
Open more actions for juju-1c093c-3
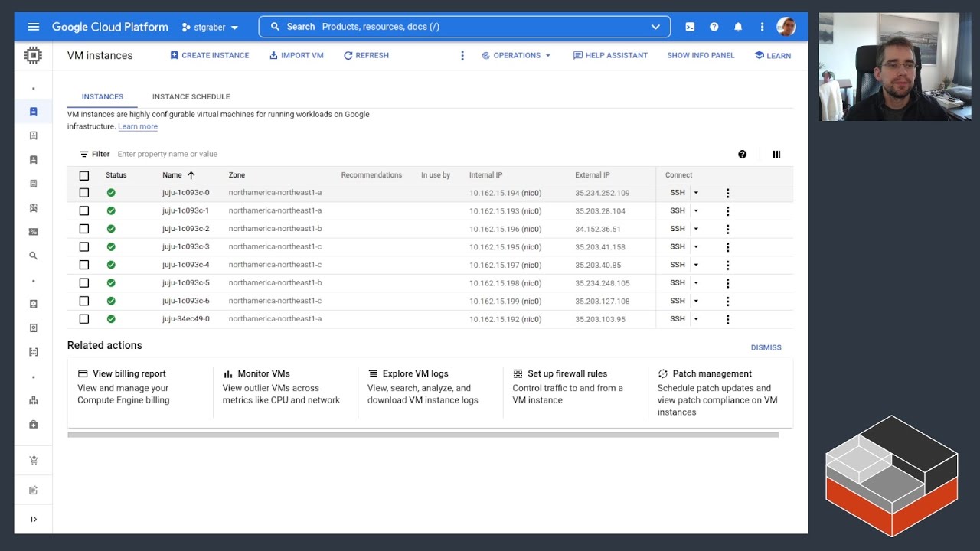pyautogui.click(x=727, y=247)
